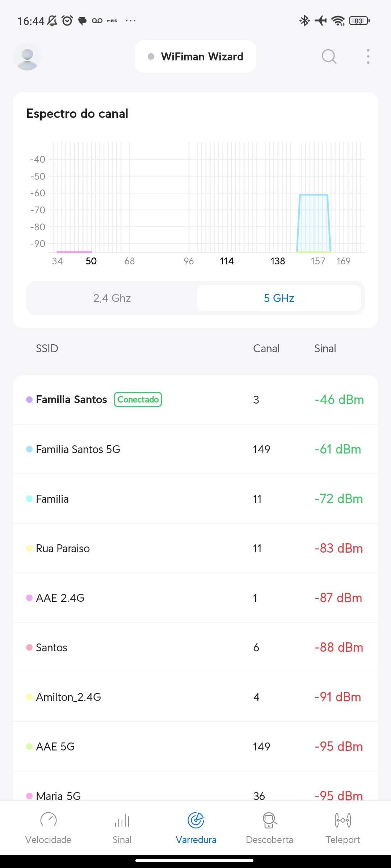Select the Familia Santos 5G network row
Viewport: 391px width, 868px height.
pyautogui.click(x=195, y=449)
